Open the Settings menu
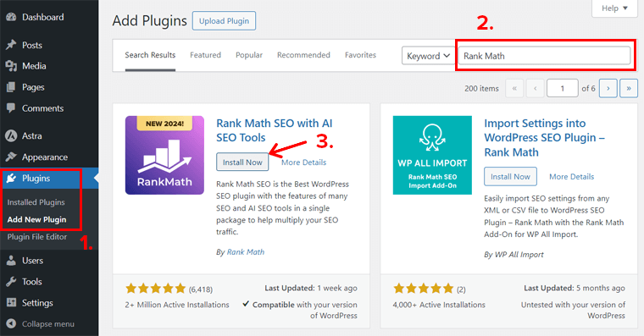The image size is (644, 336). [x=37, y=303]
